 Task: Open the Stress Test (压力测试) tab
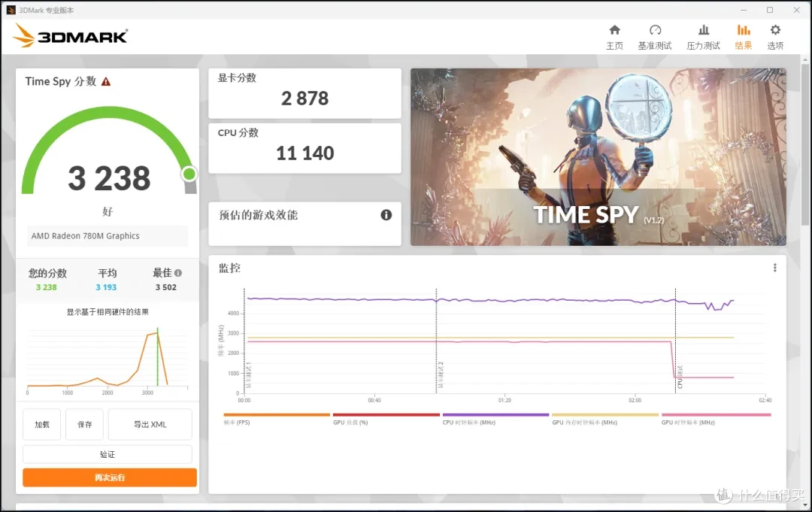(703, 38)
